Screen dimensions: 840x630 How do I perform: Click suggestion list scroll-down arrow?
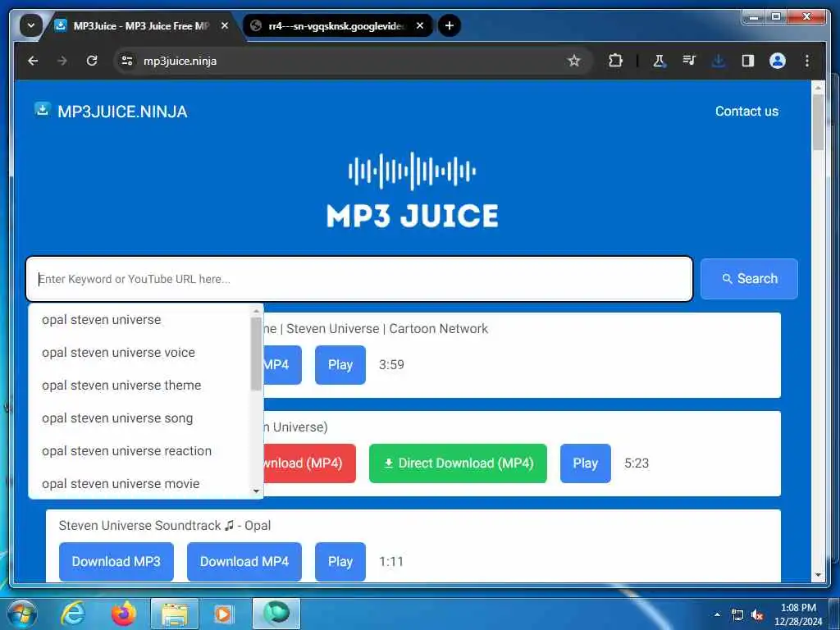(256, 491)
